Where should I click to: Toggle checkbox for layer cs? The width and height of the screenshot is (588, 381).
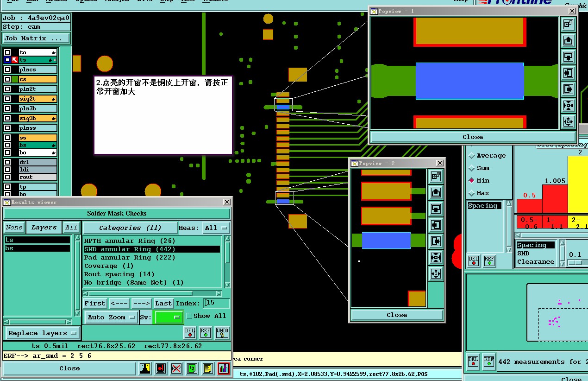coord(7,79)
